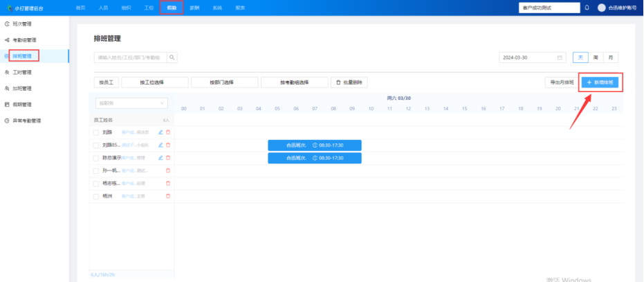
Task: Select checkbox of 刘路85 小组长 row
Action: point(95,146)
